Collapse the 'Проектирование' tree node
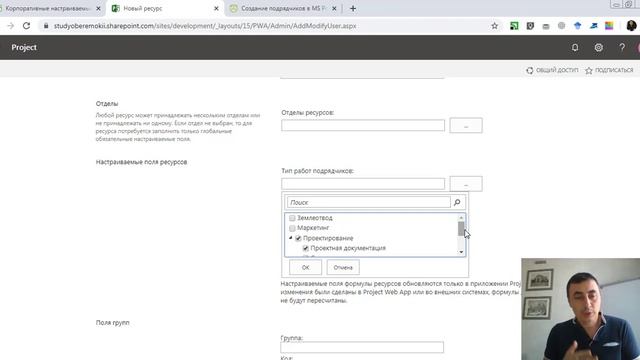The height and width of the screenshot is (360, 640). pos(291,238)
